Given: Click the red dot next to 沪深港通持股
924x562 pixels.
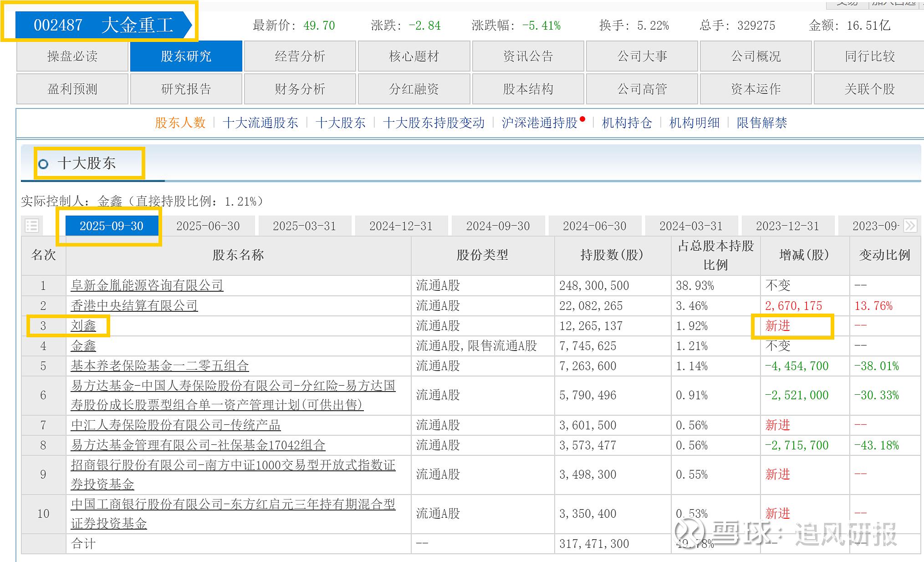Looking at the screenshot, I should (x=582, y=119).
